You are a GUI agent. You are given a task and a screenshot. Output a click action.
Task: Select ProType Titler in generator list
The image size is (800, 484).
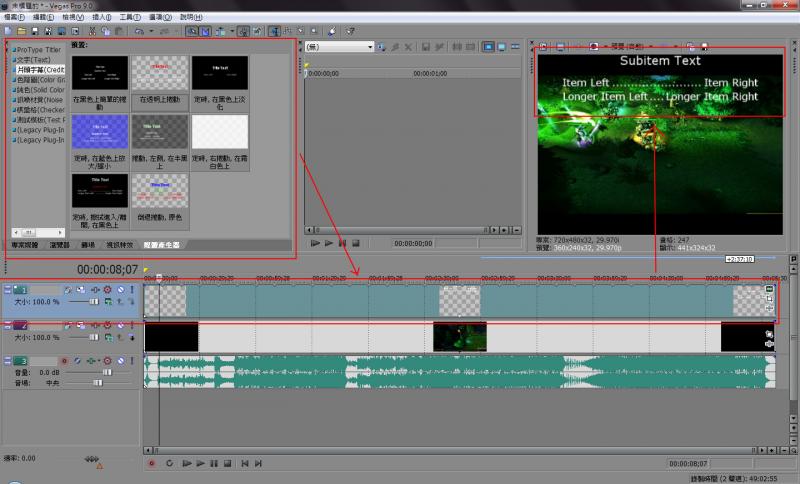37,49
